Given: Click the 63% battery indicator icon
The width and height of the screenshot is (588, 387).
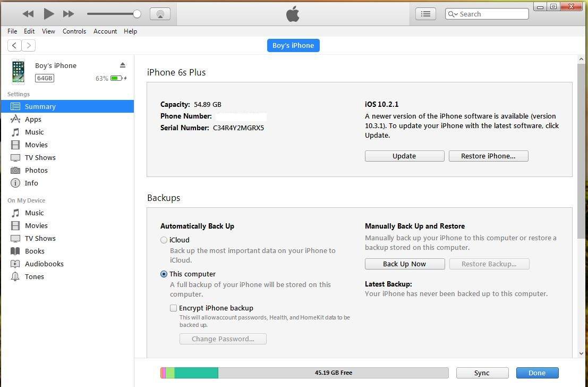Looking at the screenshot, I should tap(116, 78).
